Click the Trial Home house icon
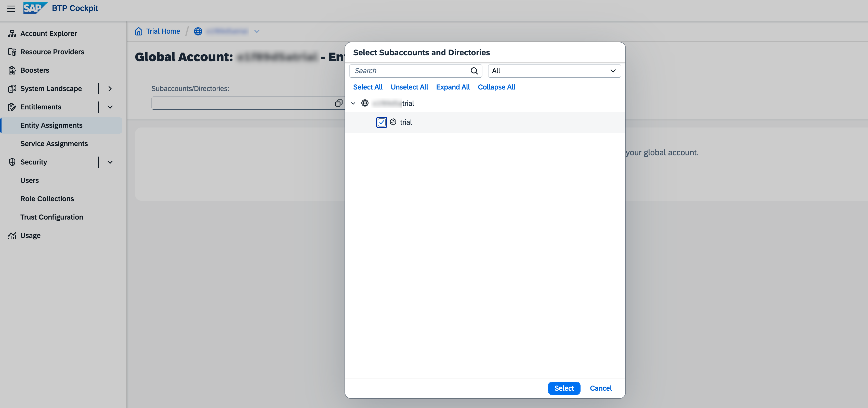Image resolution: width=868 pixels, height=408 pixels. pyautogui.click(x=138, y=31)
